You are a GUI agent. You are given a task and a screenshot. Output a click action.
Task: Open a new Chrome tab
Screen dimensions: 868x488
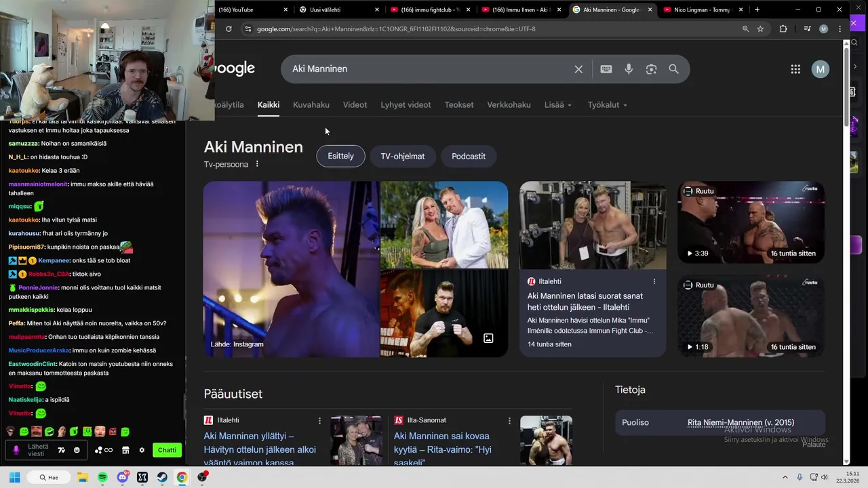point(757,9)
